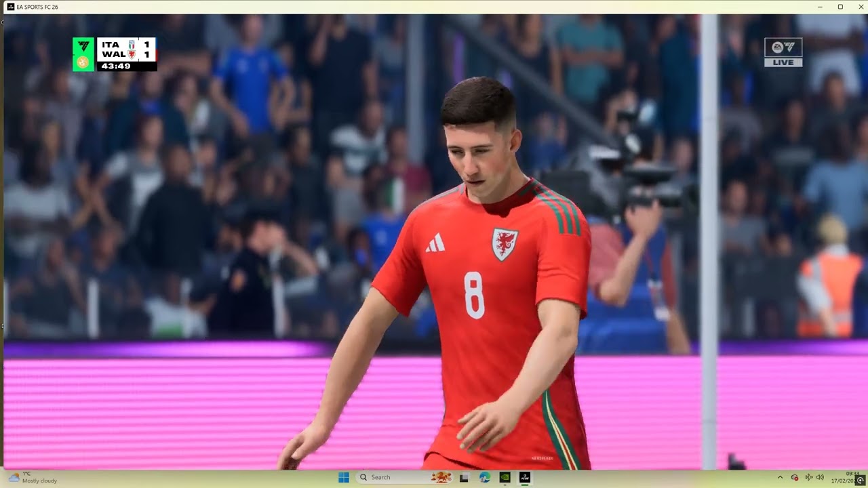Click the WAL team label in the scoreboard
868x488 pixels.
tap(113, 54)
